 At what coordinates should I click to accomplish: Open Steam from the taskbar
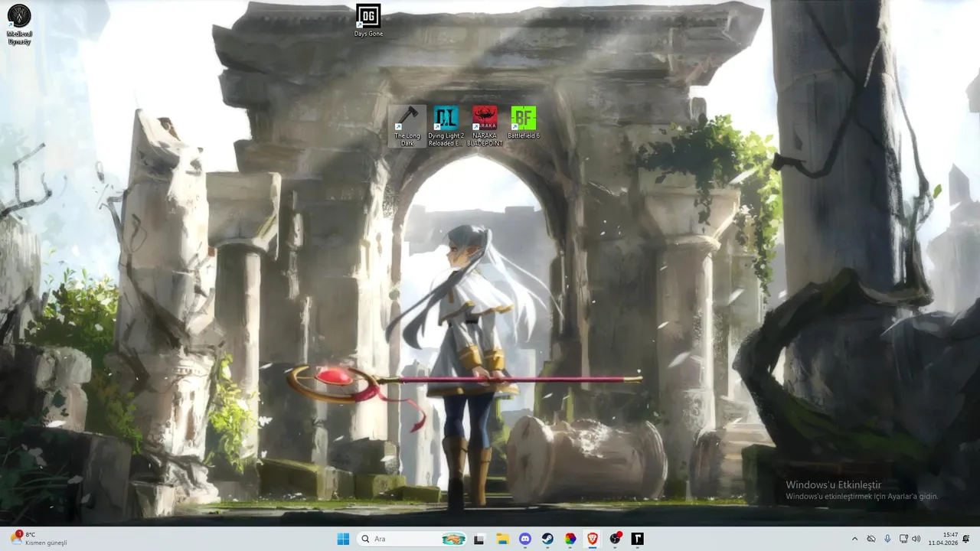547,539
